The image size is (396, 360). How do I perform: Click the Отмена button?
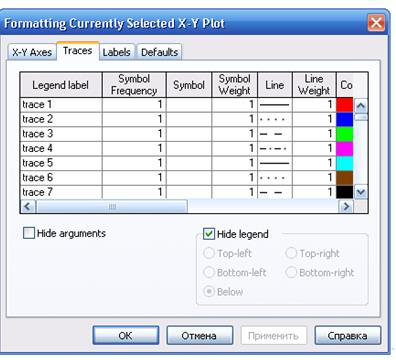coord(199,335)
